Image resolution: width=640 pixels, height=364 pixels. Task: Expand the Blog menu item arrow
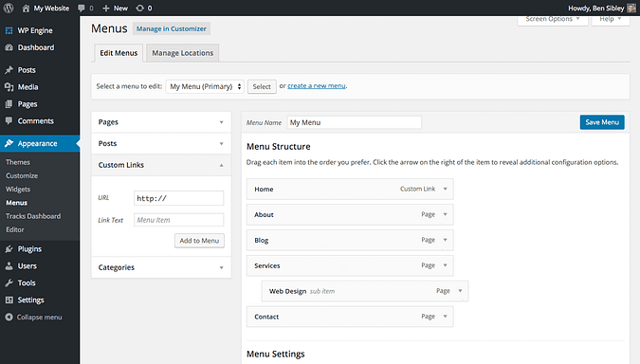pos(446,240)
